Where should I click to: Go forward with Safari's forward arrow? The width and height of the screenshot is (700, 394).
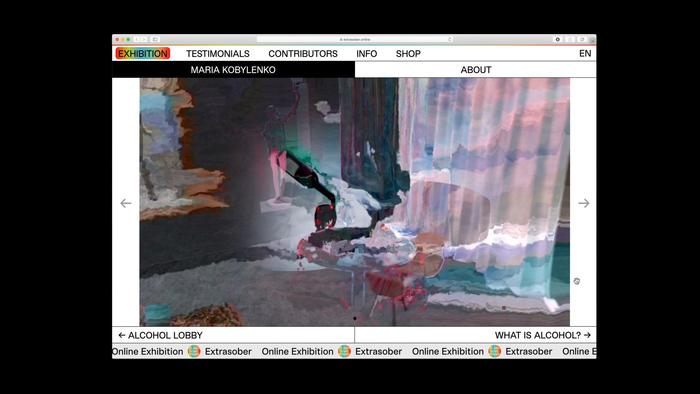coord(144,39)
